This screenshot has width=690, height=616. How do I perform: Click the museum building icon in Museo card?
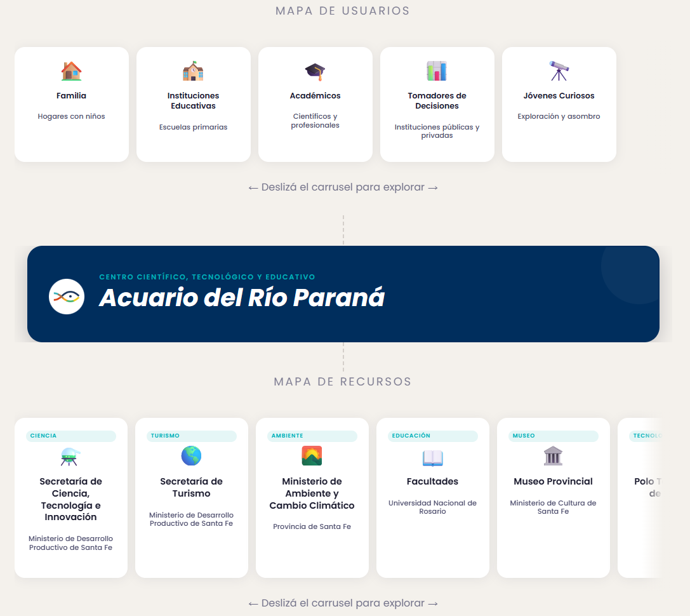553,456
